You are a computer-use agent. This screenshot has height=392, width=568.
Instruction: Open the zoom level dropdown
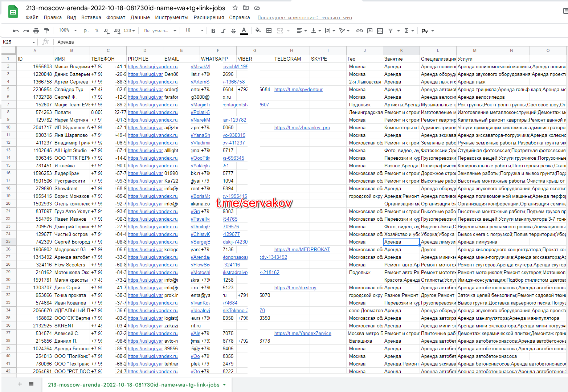coord(68,30)
